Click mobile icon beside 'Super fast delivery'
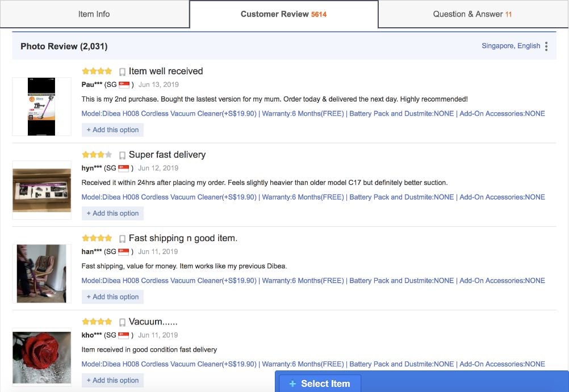This screenshot has width=569, height=392. point(122,155)
